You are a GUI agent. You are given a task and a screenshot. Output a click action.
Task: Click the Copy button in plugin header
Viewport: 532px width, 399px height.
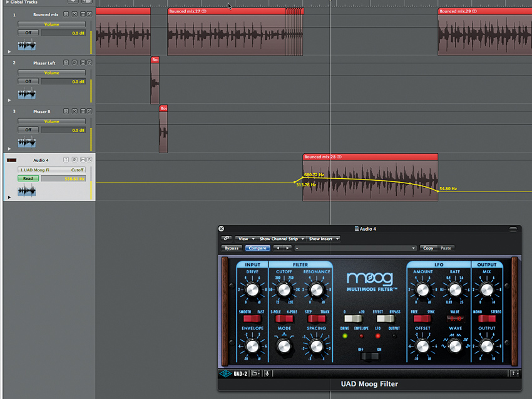coord(428,248)
